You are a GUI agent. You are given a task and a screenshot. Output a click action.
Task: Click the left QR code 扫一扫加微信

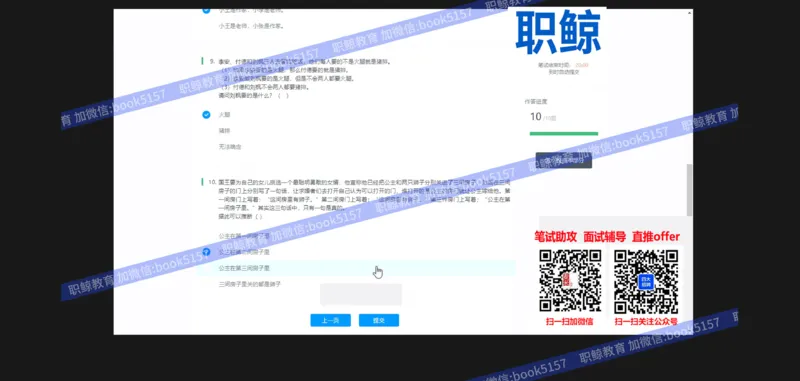coord(570,281)
